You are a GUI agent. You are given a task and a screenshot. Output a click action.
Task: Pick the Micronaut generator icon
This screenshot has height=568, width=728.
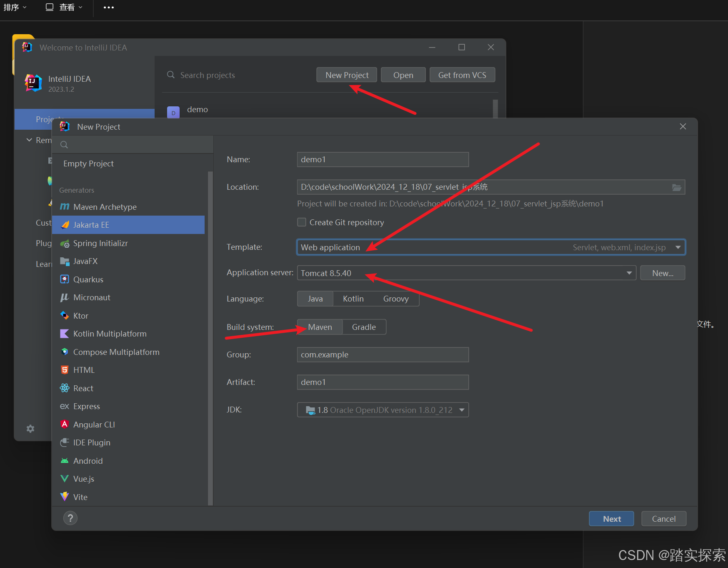pos(65,297)
